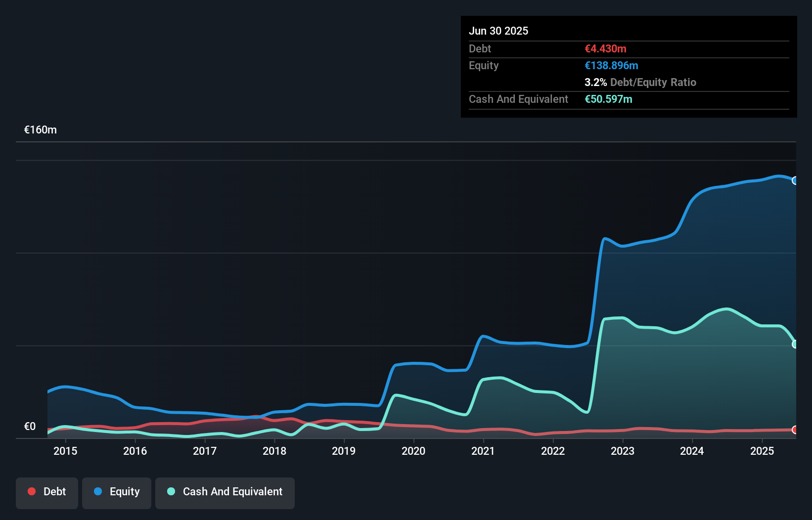Select the Cash And Equivalent endpoint marker
This screenshot has height=520, width=812.
point(795,344)
